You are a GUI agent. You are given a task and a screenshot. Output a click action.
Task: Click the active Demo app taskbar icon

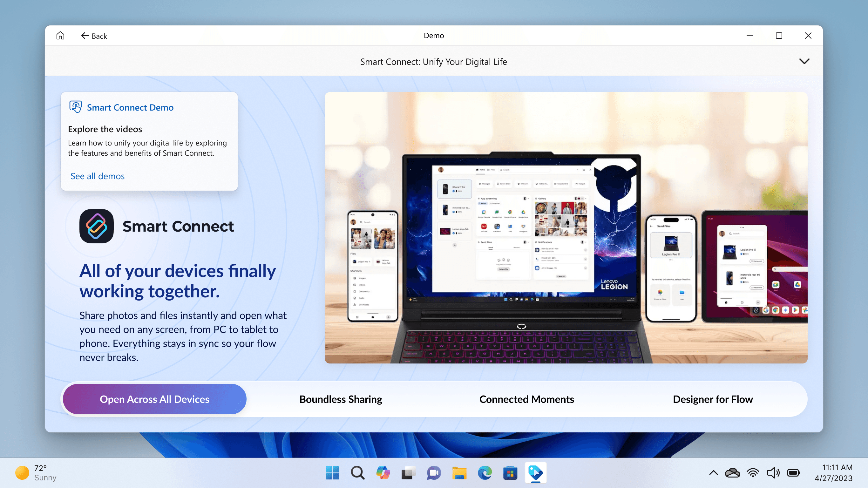tap(535, 473)
